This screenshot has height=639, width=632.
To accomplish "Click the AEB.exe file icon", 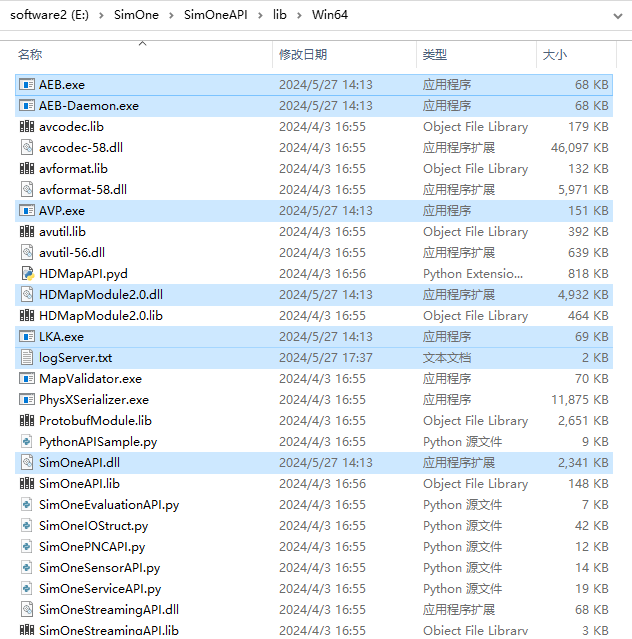I will [x=27, y=85].
